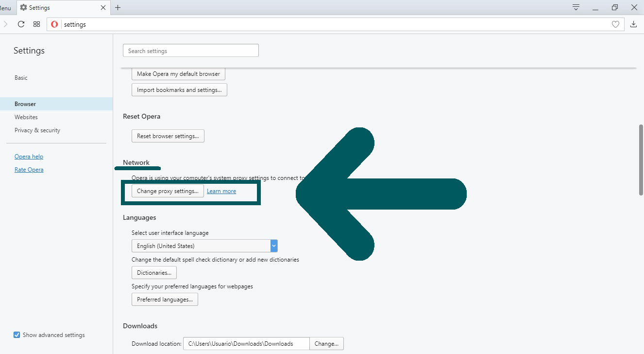644x354 pixels.
Task: Bookmark the page with the heart icon
Action: pos(615,24)
